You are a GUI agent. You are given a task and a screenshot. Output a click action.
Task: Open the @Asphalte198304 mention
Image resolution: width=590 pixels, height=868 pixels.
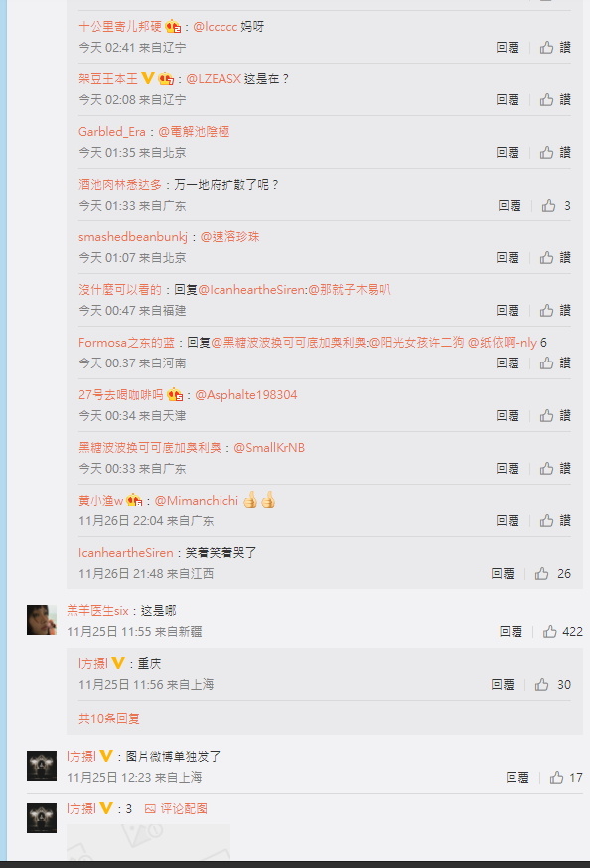[246, 394]
